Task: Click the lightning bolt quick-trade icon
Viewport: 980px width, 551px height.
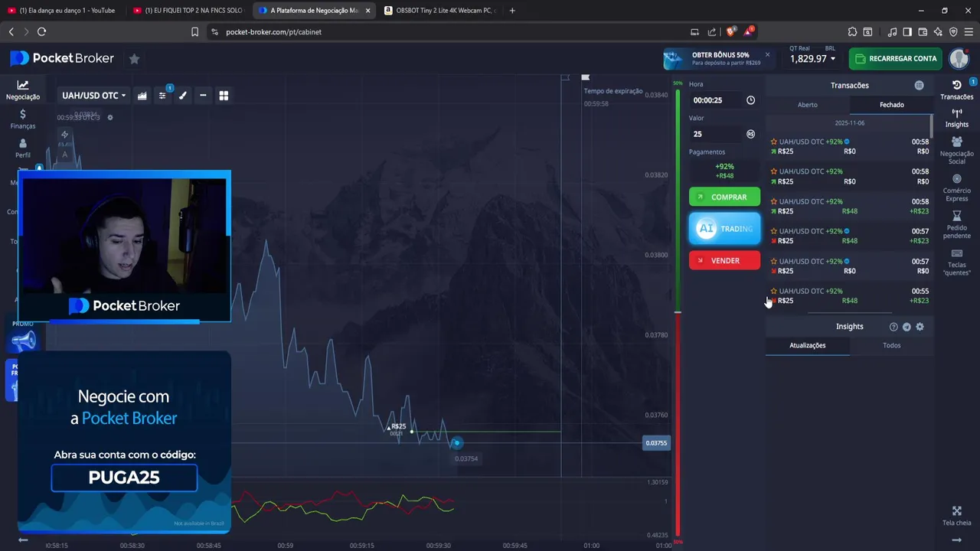Action: click(64, 135)
